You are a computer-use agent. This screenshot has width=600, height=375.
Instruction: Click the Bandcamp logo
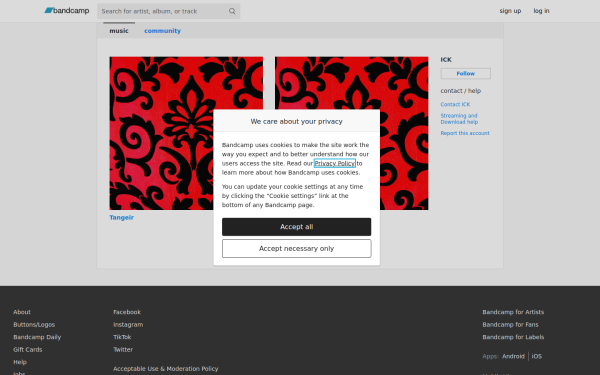coord(67,11)
